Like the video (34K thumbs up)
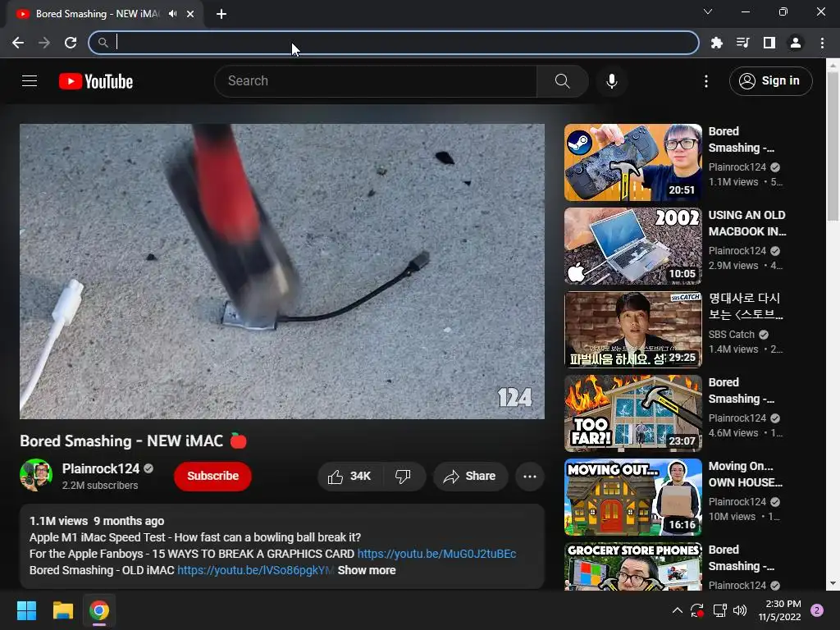The width and height of the screenshot is (840, 630). 350,477
